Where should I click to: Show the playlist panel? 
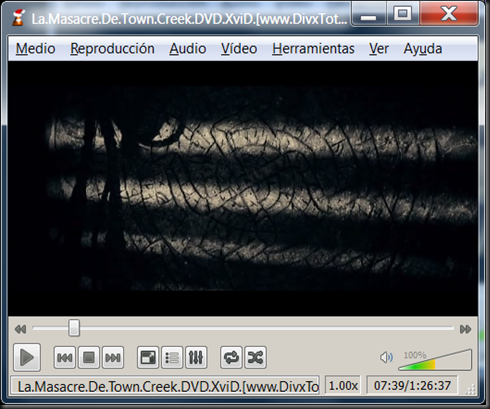pos(172,357)
